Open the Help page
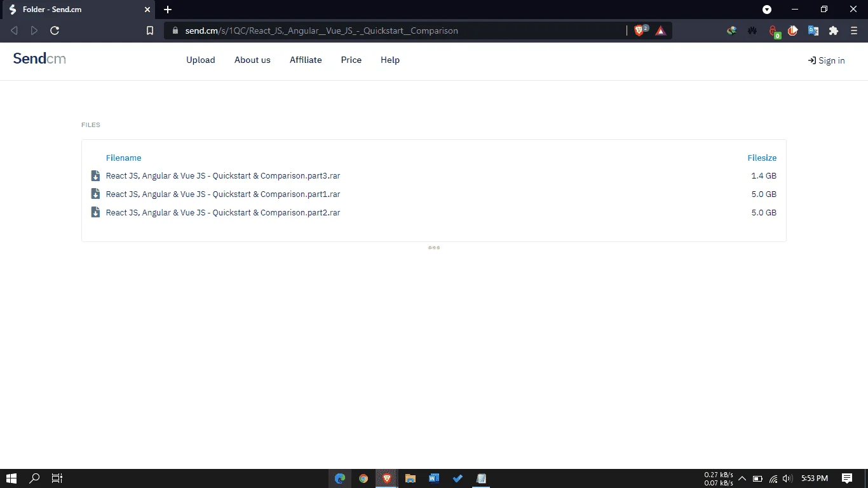 pos(390,60)
